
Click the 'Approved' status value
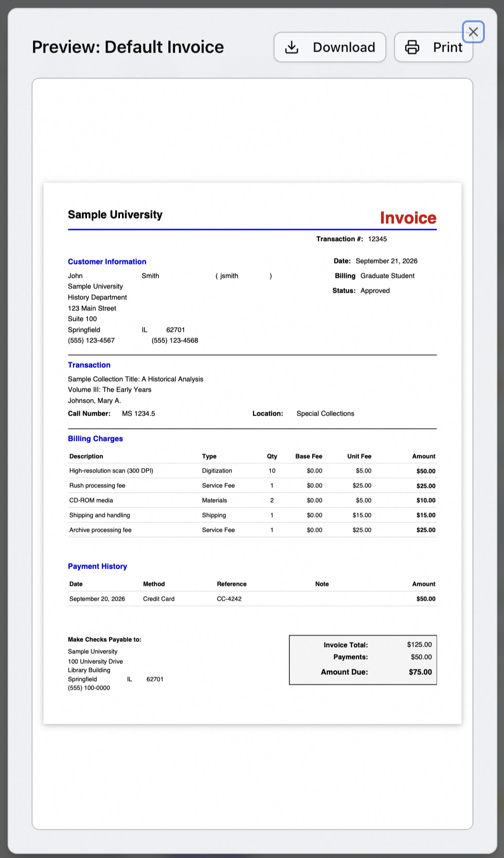pyautogui.click(x=375, y=290)
